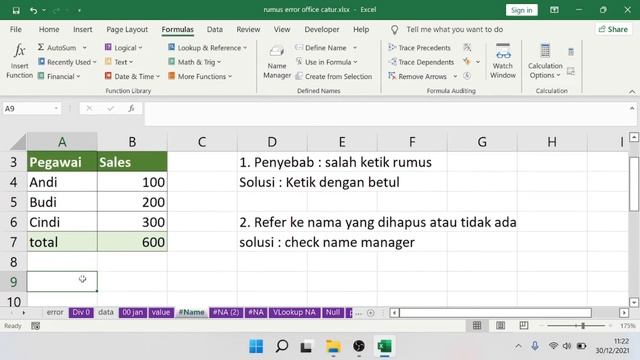Open the Watch Window
The height and width of the screenshot is (360, 640).
503,61
